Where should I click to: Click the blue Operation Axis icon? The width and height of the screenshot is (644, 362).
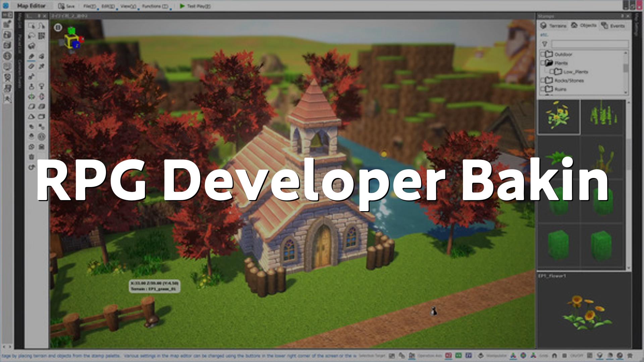tap(469, 356)
